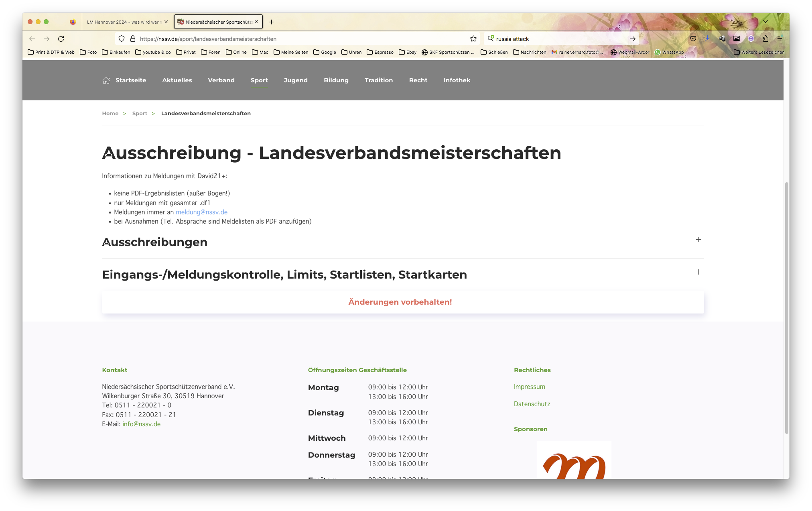This screenshot has width=812, height=511.
Task: Open the list-all-tabs chevron dropdown
Action: point(765,22)
